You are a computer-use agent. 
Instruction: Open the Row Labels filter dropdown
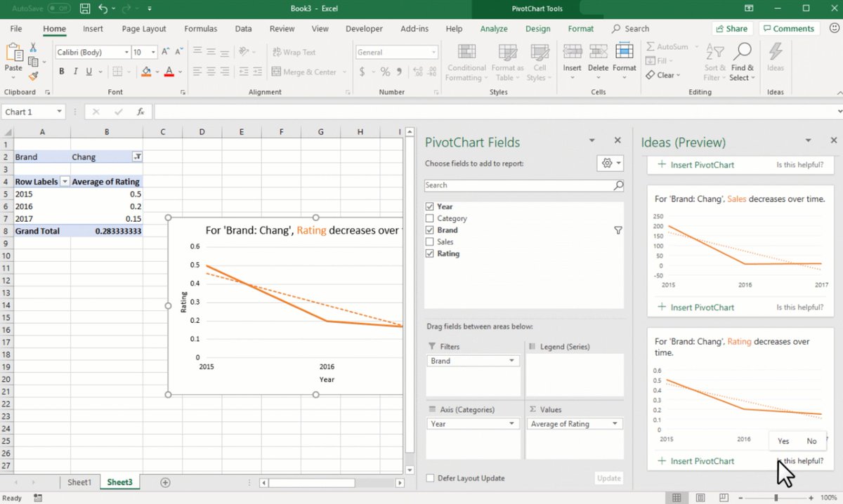[x=65, y=182]
